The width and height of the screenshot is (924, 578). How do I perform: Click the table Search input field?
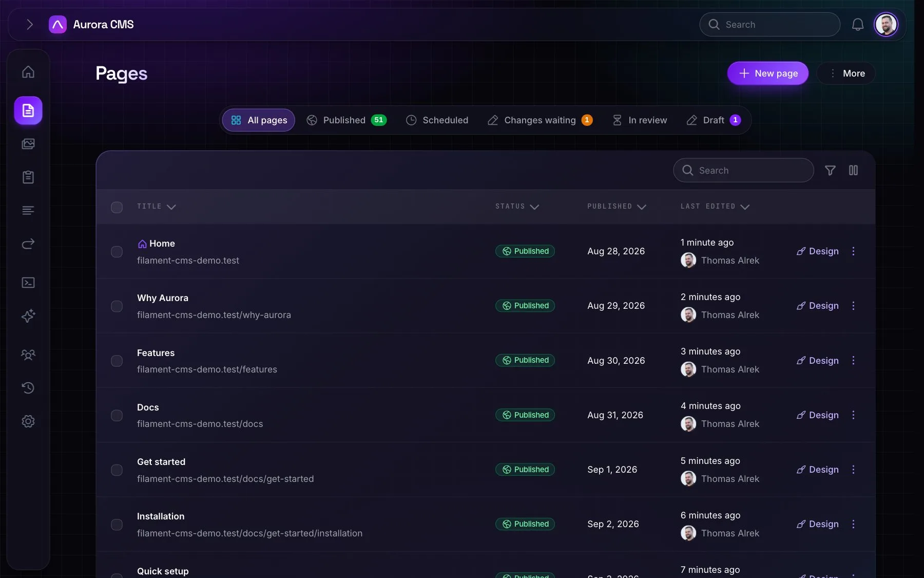click(x=743, y=170)
